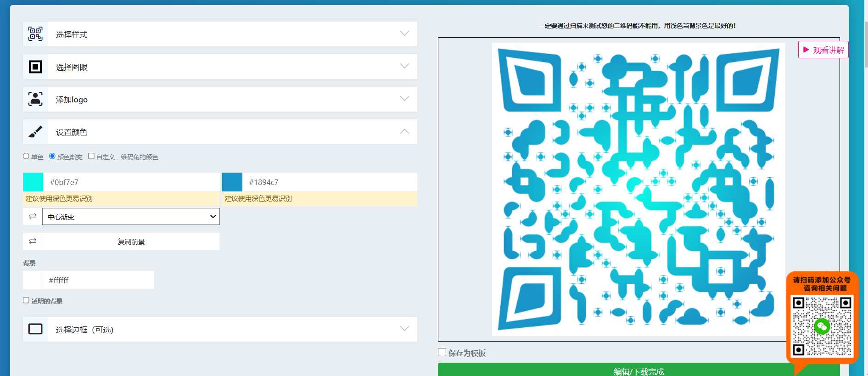868x376 pixels.
Task: Click the #1894c7 hex input field
Action: click(x=330, y=182)
